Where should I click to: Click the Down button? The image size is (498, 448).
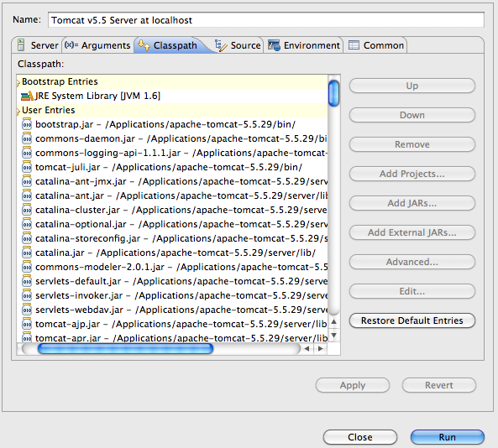pos(412,115)
